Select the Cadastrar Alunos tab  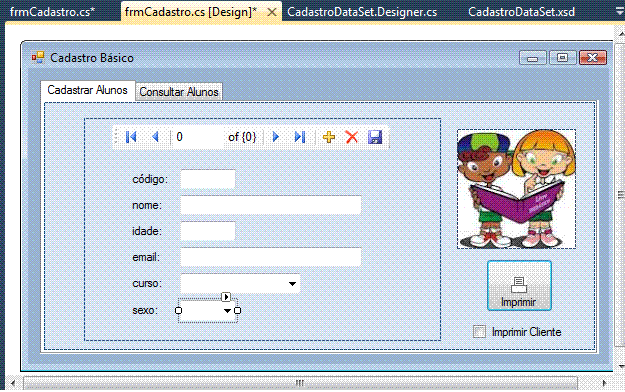click(87, 90)
